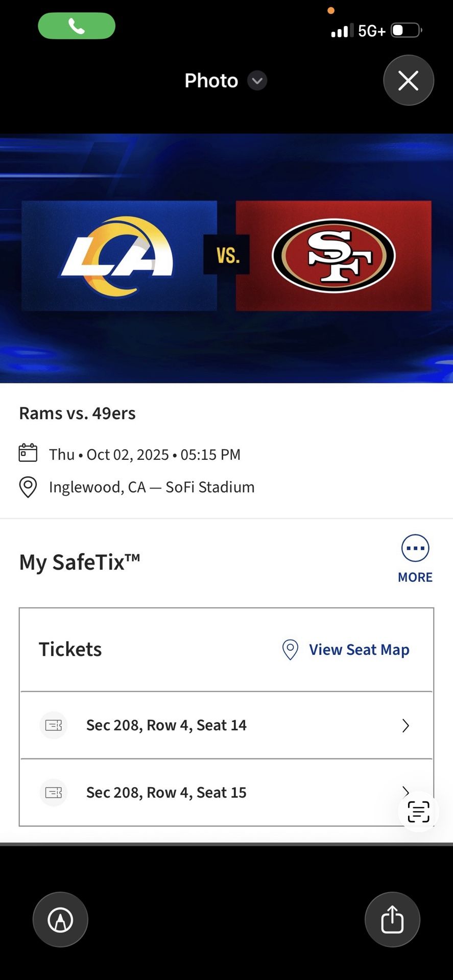The width and height of the screenshot is (453, 980).
Task: Tap the green active call indicator
Action: click(77, 26)
